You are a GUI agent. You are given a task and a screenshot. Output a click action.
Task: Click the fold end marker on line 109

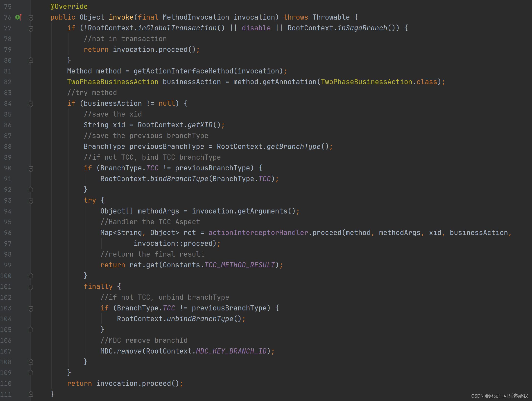31,373
